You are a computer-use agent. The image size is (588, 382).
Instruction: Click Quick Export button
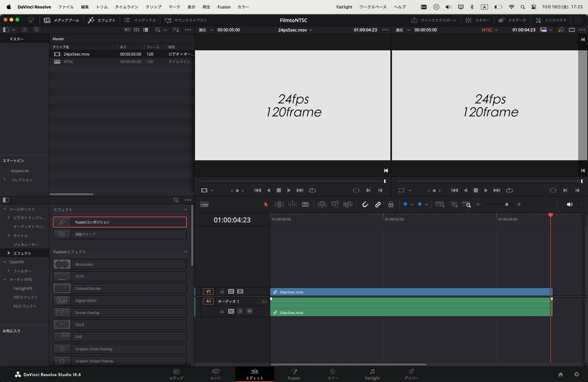[x=434, y=20]
